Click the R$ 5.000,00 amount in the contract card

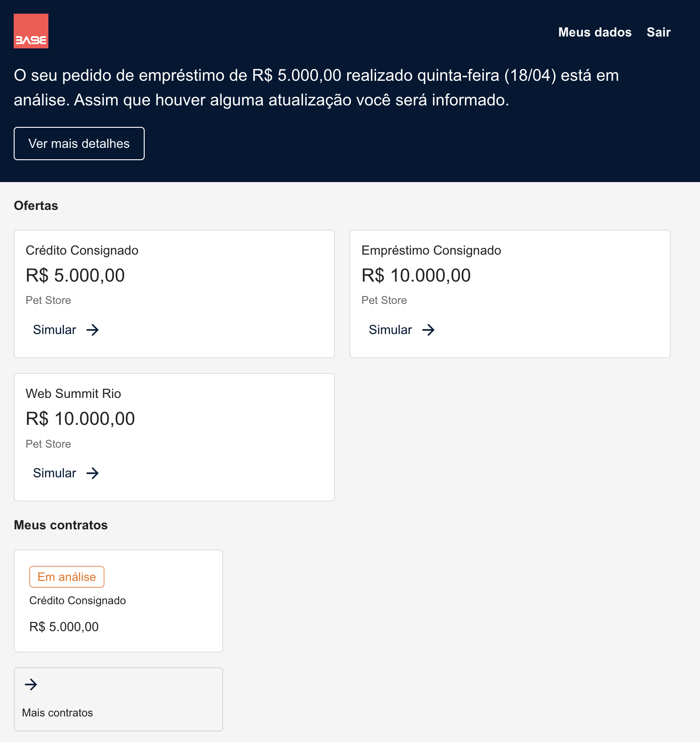click(64, 627)
